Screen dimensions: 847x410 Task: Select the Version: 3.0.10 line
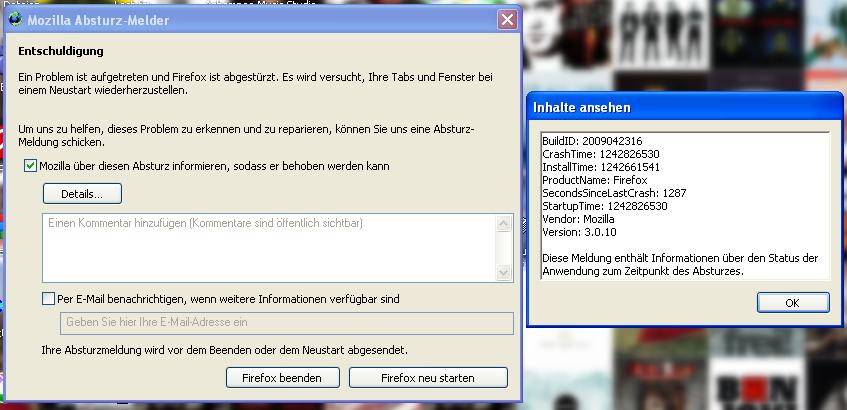579,232
